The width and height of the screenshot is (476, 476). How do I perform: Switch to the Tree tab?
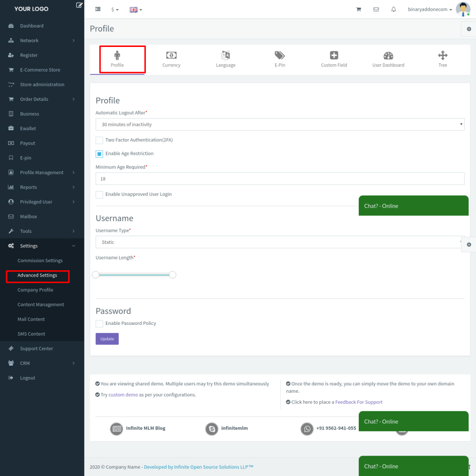pos(443,59)
